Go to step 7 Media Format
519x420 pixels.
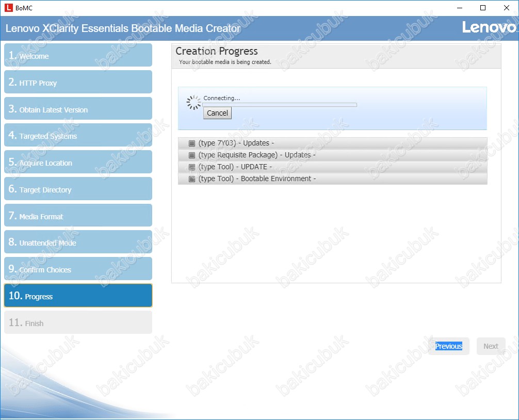click(x=78, y=216)
